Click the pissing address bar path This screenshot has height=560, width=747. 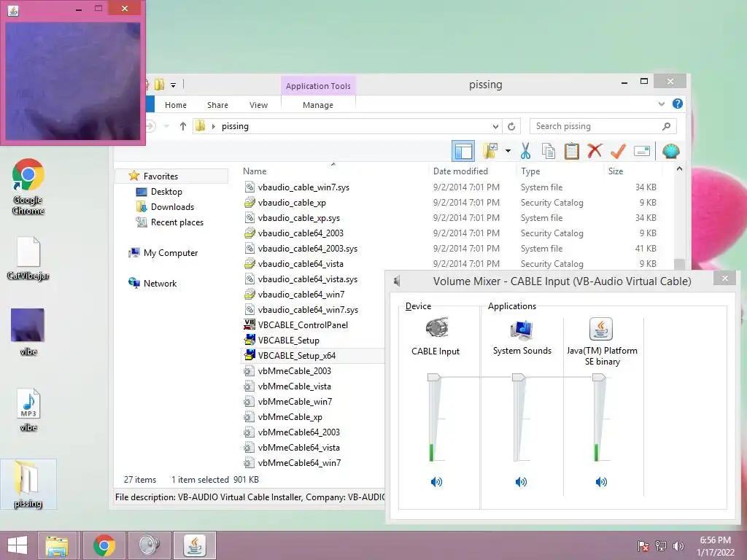click(235, 126)
